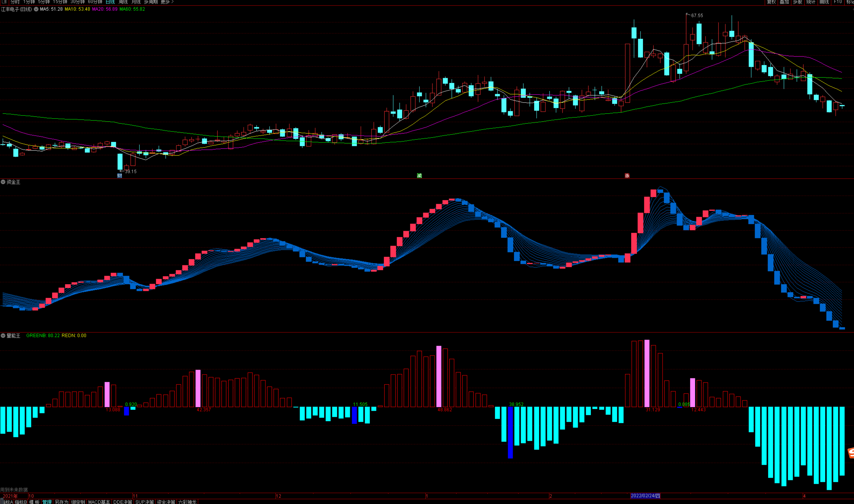Open the 资金王 indicator dropdown arrow
The height and width of the screenshot is (504, 854).
[3, 182]
